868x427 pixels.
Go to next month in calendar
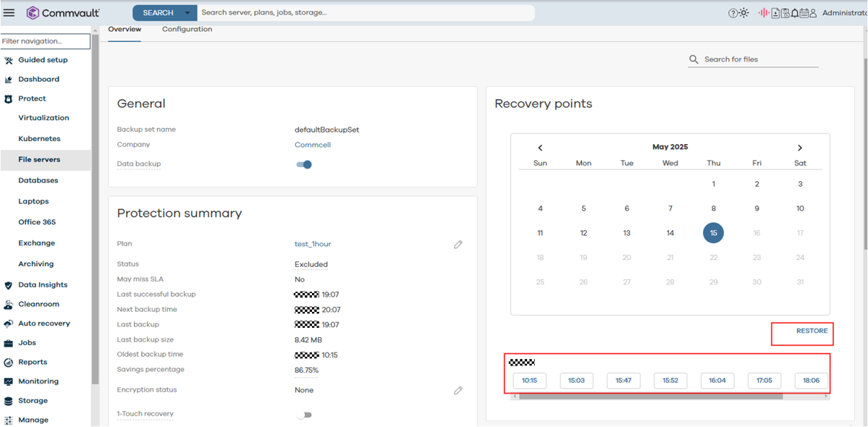click(800, 148)
